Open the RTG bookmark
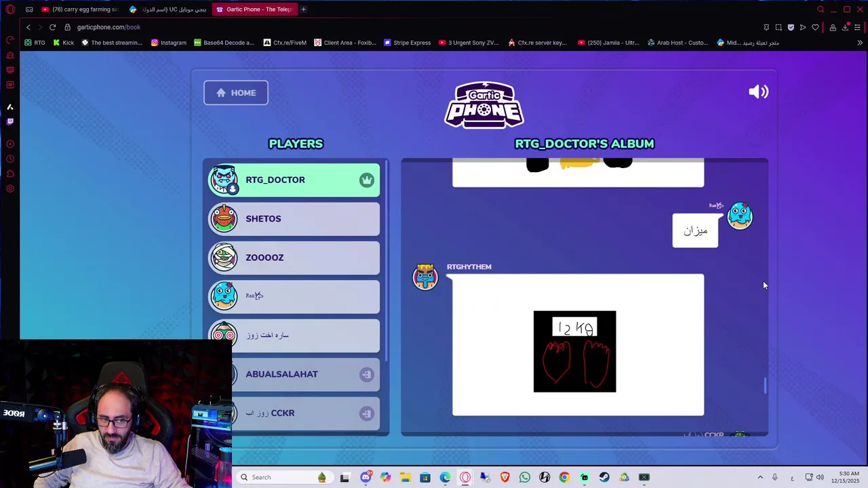The width and height of the screenshot is (868, 488). point(35,43)
